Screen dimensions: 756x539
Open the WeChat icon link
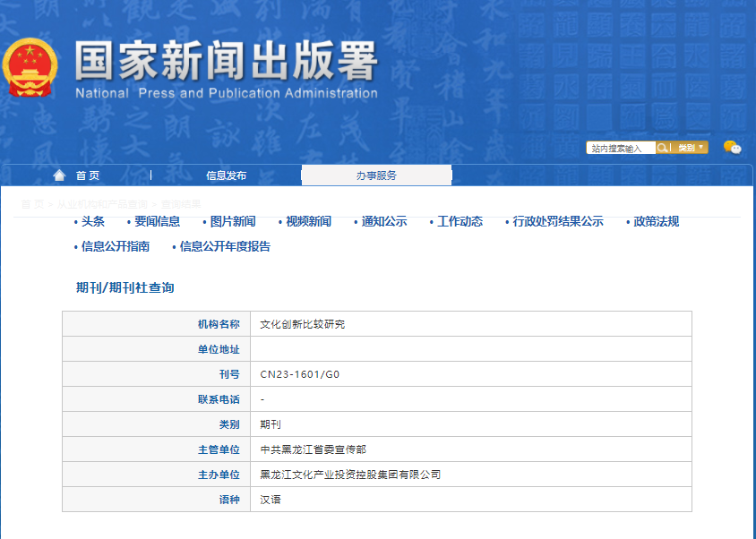pos(732,148)
